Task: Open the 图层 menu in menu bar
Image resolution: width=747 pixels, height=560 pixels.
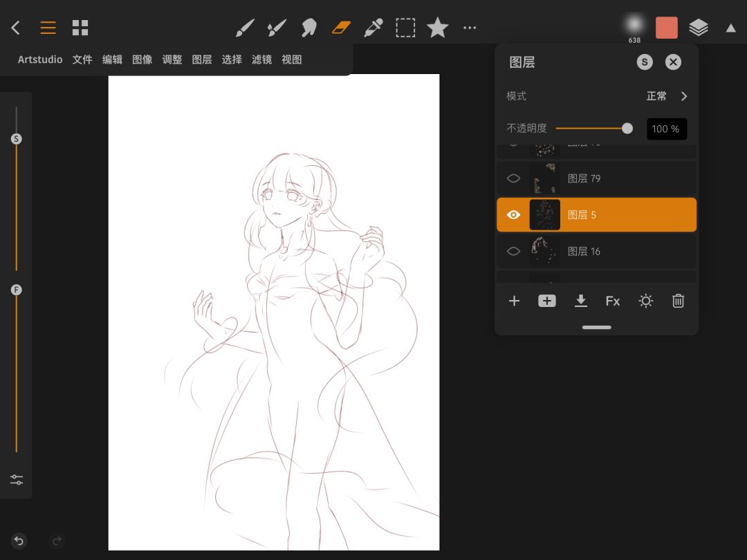Action: click(x=202, y=59)
